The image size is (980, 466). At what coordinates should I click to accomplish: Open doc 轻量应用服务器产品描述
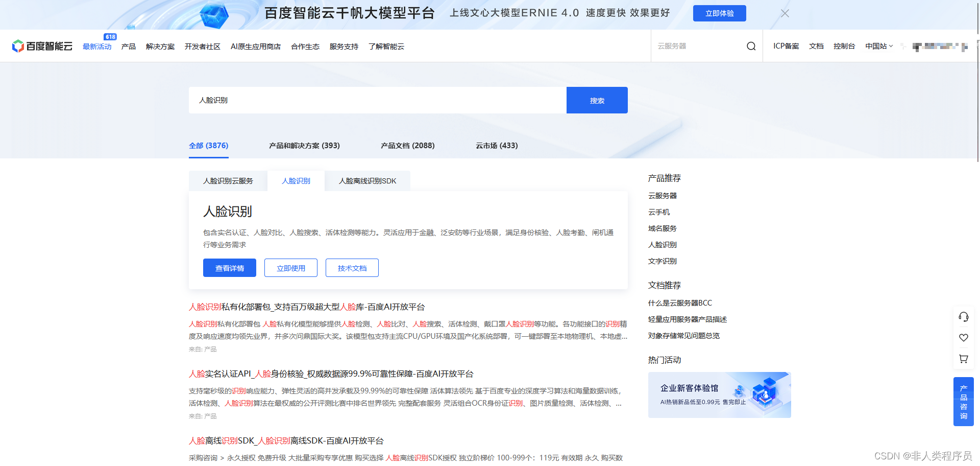688,319
